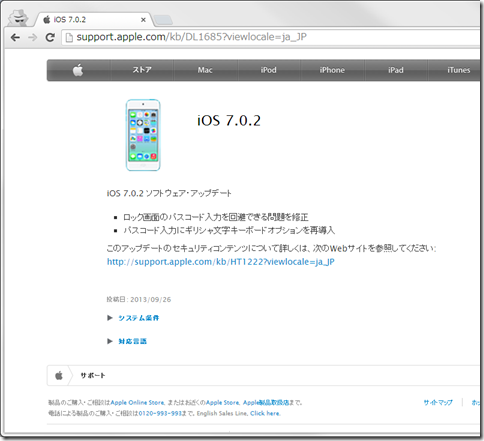Reload the page with the refresh icon

(x=50, y=37)
